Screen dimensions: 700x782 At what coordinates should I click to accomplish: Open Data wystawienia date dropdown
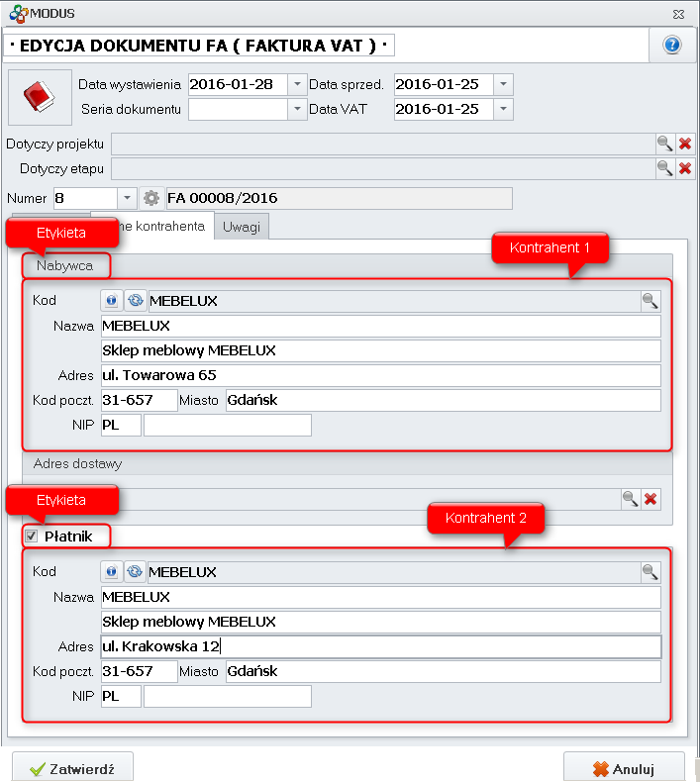tap(297, 84)
